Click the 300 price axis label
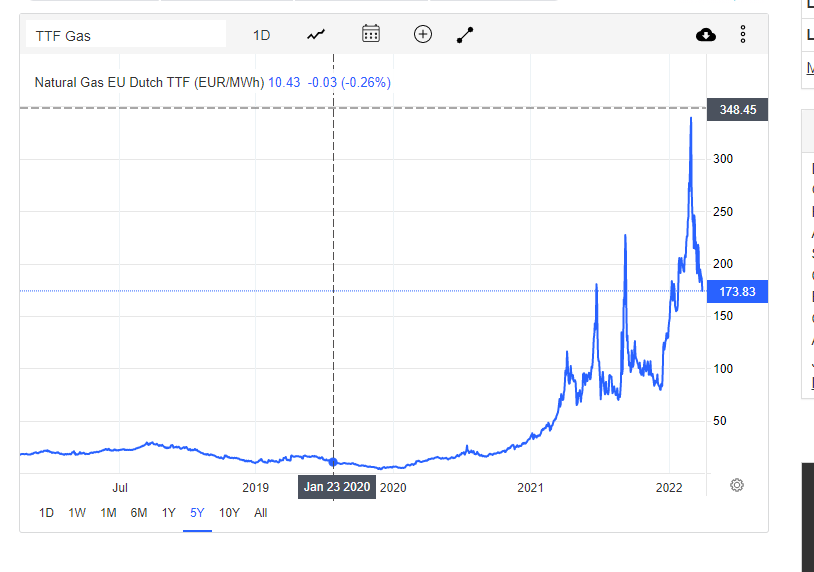The image size is (814, 572). click(x=723, y=159)
